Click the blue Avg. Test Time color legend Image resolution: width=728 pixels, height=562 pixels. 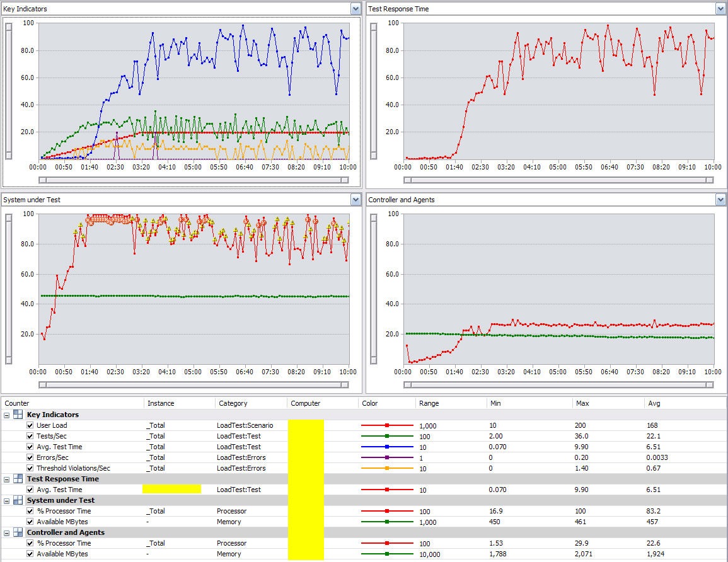pos(387,447)
